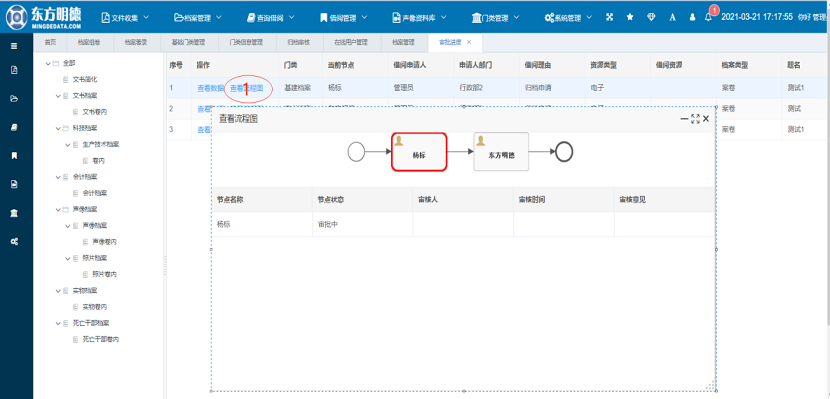
Task: Click the star favorites icon in the header
Action: (630, 17)
